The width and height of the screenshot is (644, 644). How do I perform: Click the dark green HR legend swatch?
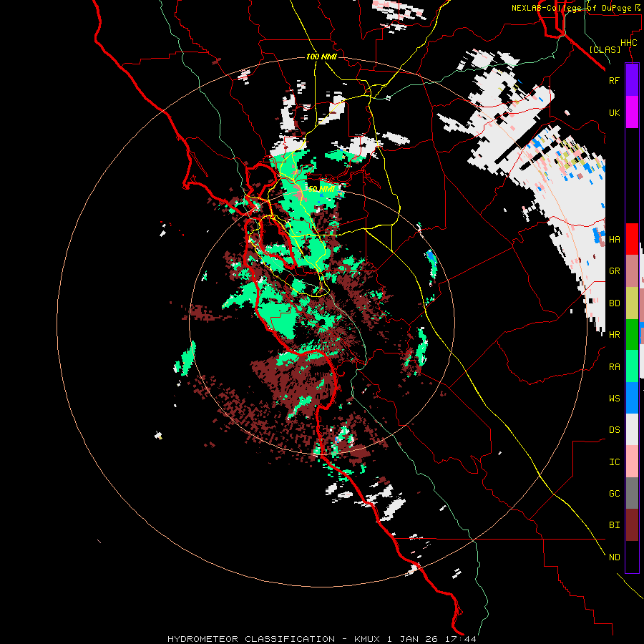[632, 334]
